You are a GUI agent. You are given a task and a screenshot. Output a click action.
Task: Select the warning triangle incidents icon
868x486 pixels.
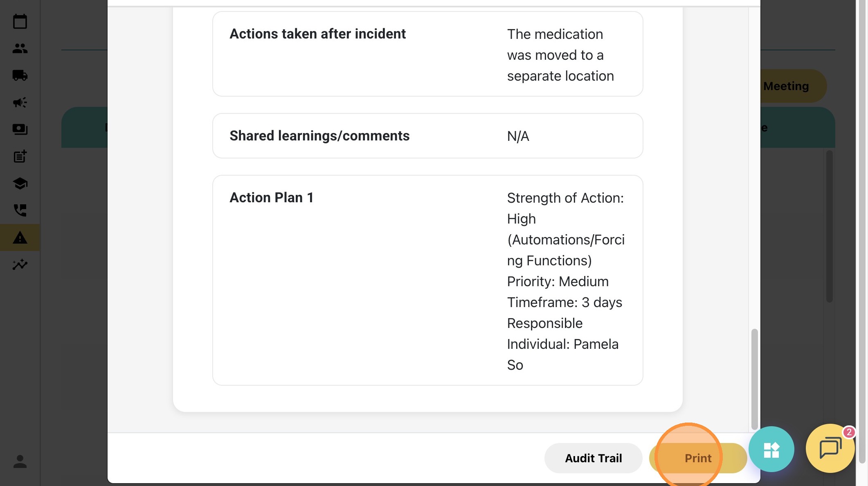20,237
